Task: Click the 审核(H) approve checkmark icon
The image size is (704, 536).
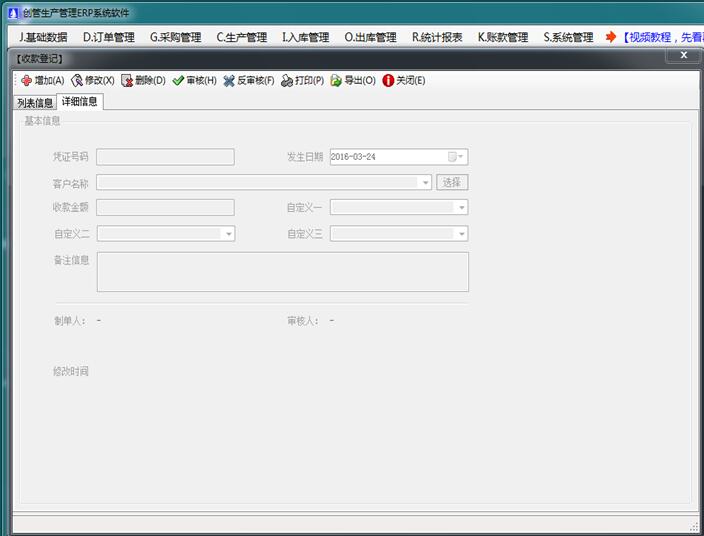Action: click(x=178, y=80)
